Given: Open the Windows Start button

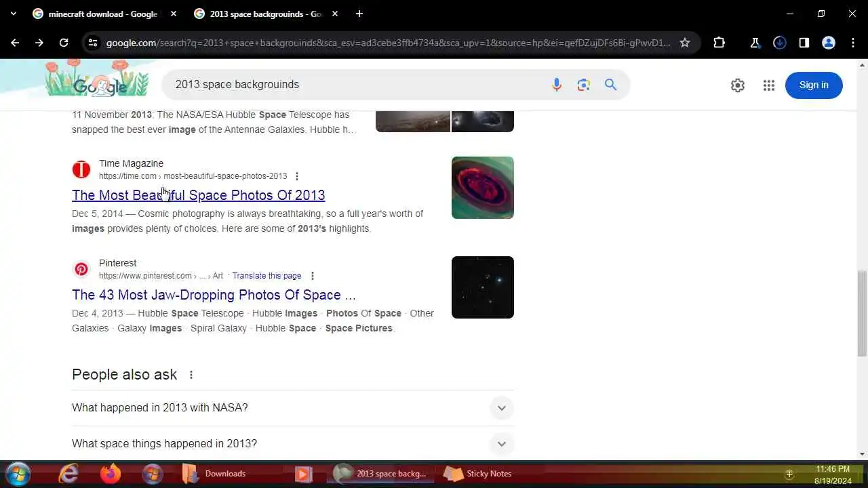Looking at the screenshot, I should pos(18,474).
